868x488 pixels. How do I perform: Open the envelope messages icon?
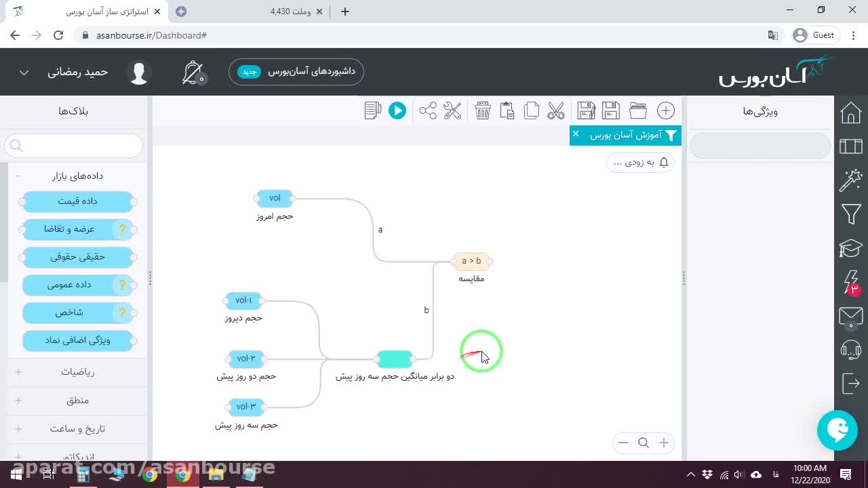(x=851, y=317)
